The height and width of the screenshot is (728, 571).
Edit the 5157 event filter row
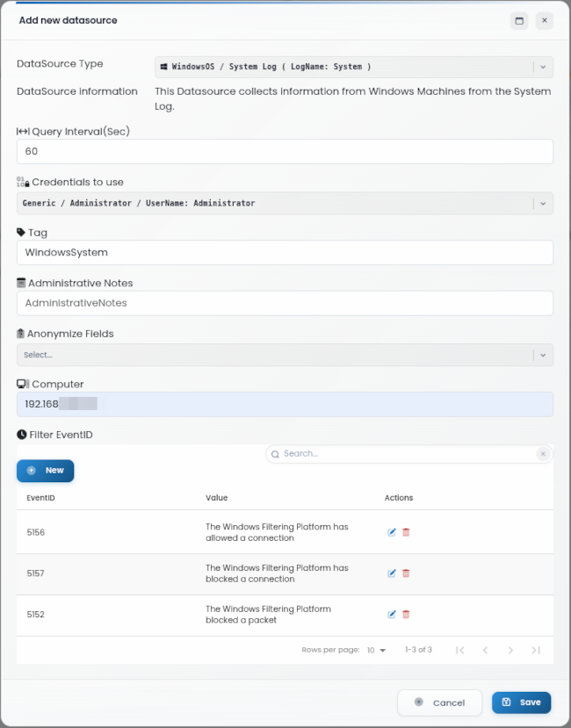[391, 573]
